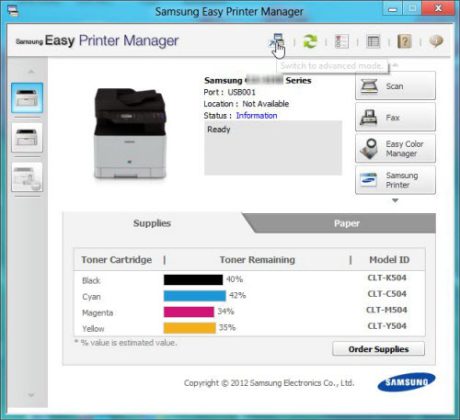
Task: Click up arrow above the Scan button
Action: coord(396,65)
